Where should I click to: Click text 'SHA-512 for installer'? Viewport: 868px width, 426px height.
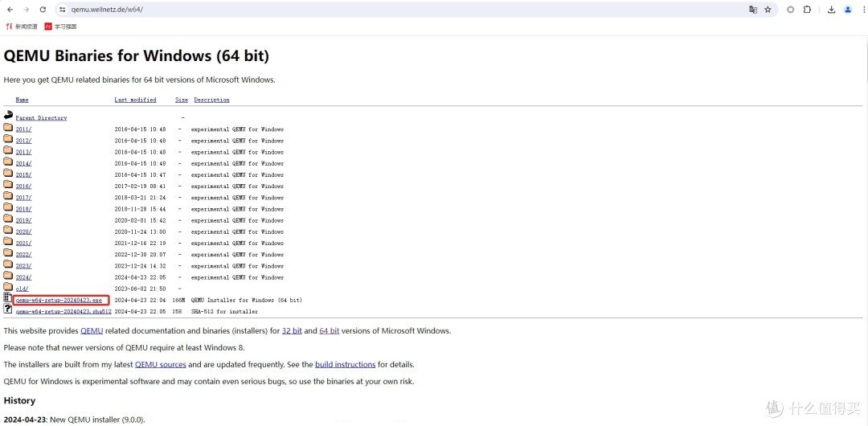tap(224, 311)
